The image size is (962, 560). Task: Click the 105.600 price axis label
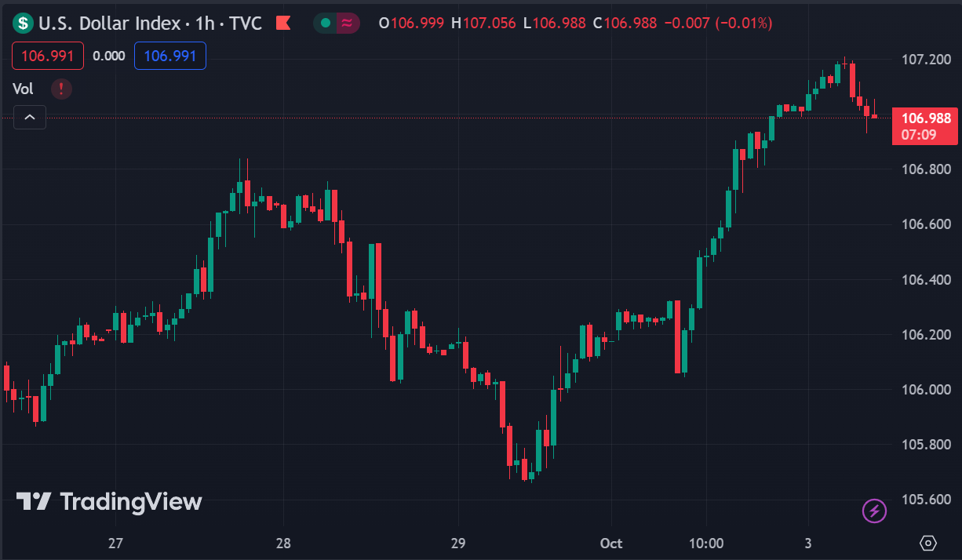[x=926, y=500]
